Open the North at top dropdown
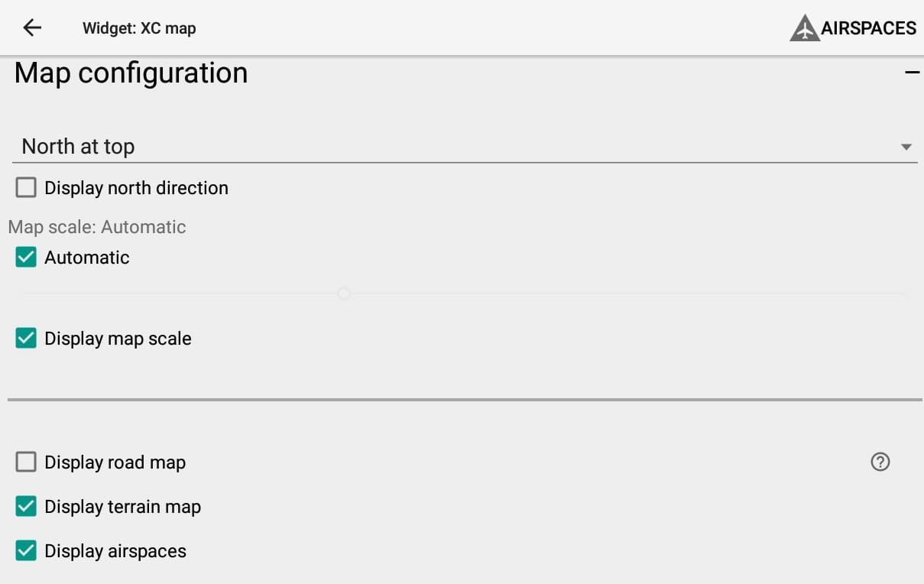 click(465, 146)
